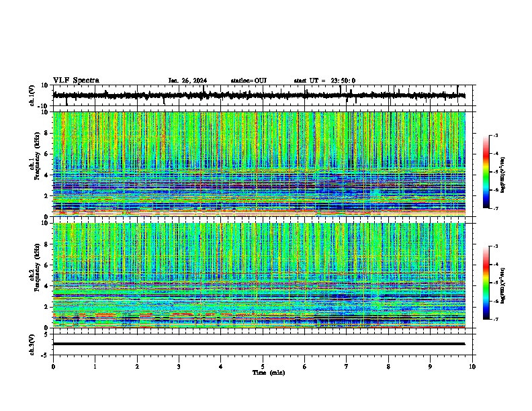Click time axis tick label 7
The image size is (532, 411).
coord(347,367)
